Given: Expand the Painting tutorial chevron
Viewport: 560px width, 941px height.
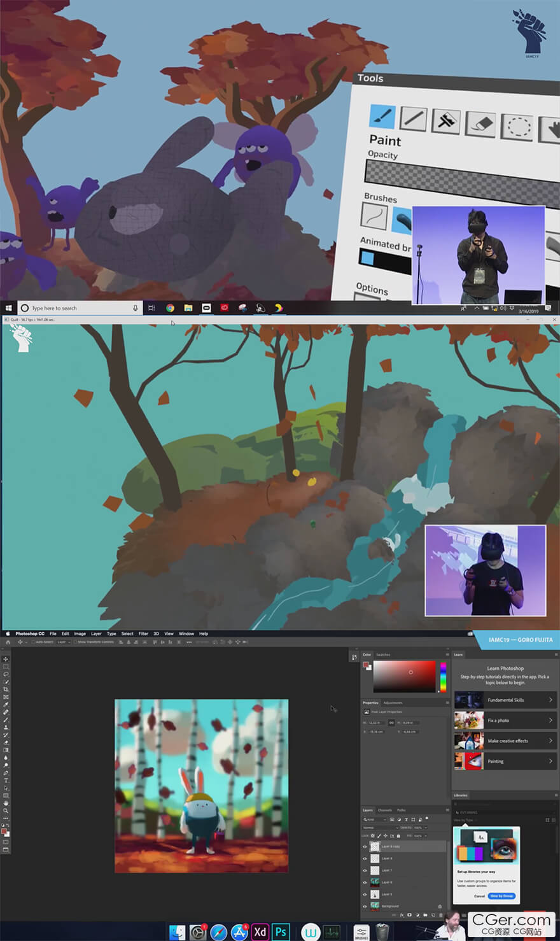Looking at the screenshot, I should [550, 761].
